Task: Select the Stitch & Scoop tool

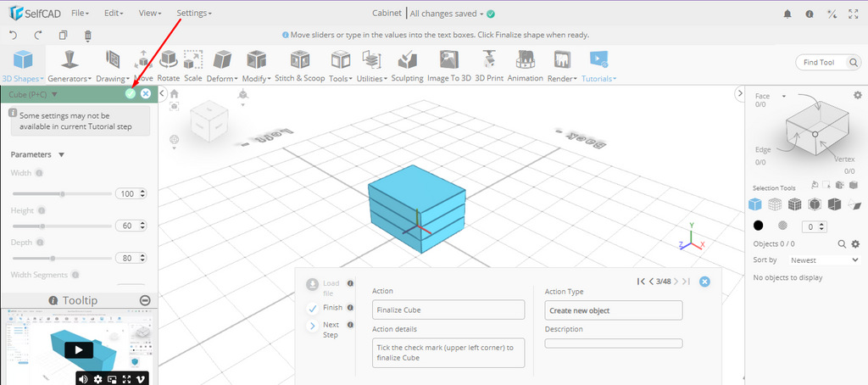Action: [x=299, y=64]
